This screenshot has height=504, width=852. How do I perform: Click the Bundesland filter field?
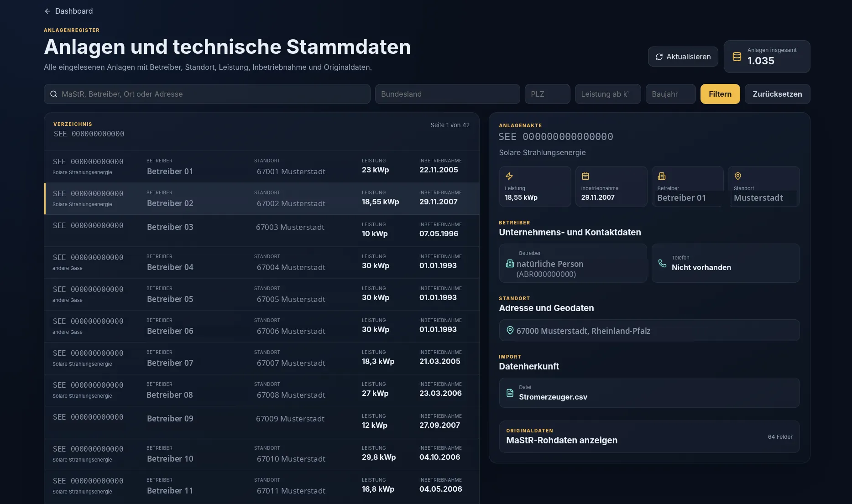point(448,94)
